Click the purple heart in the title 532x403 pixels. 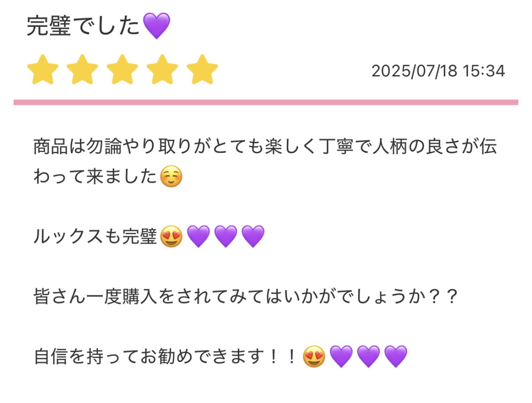point(156,26)
